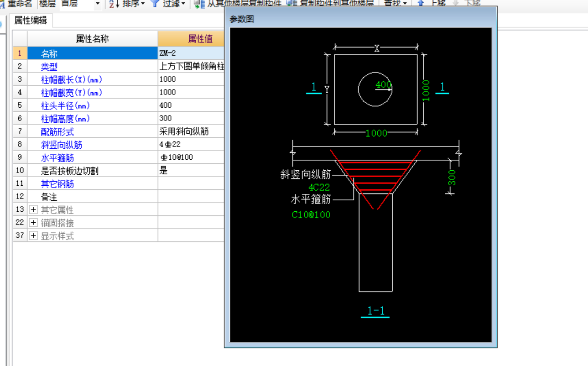This screenshot has width=588, height=366.
Task: Expand the 其它属性 group
Action: pyautogui.click(x=33, y=210)
